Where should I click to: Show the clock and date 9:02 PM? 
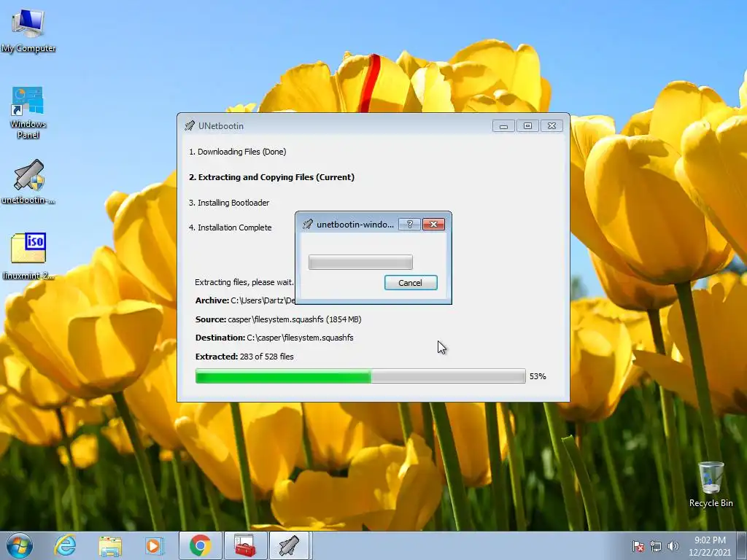(710, 546)
